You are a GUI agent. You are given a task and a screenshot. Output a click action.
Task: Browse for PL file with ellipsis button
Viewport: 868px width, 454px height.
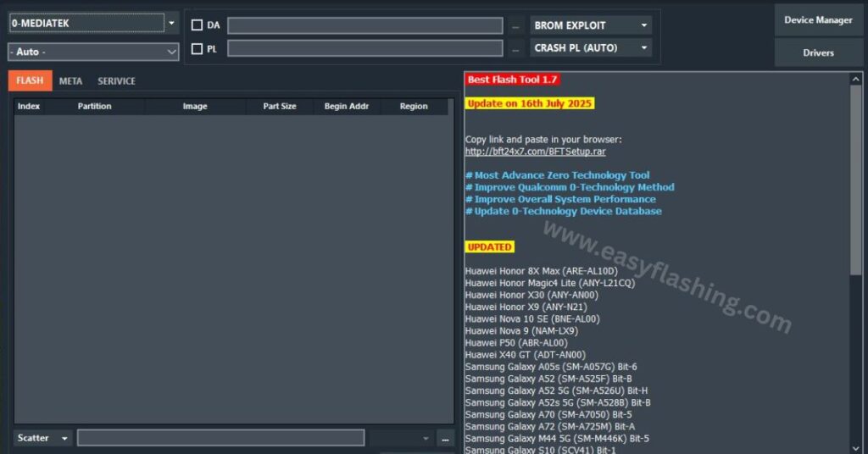click(x=515, y=49)
